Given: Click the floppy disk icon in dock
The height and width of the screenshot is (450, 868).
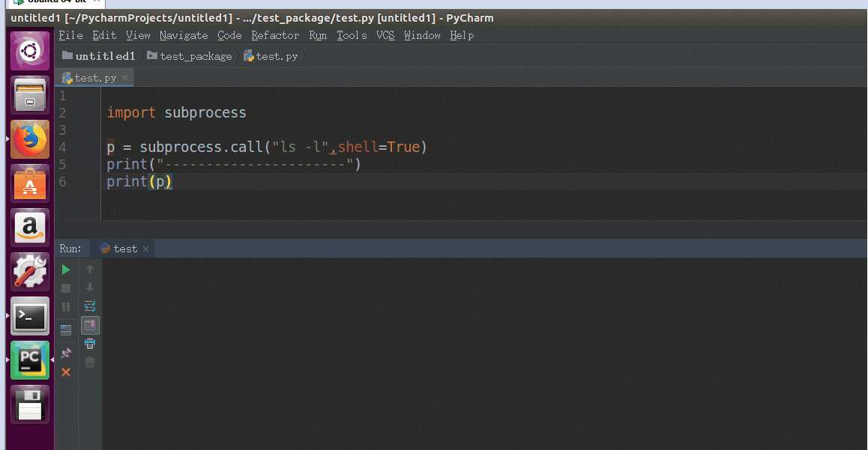Looking at the screenshot, I should [x=30, y=404].
